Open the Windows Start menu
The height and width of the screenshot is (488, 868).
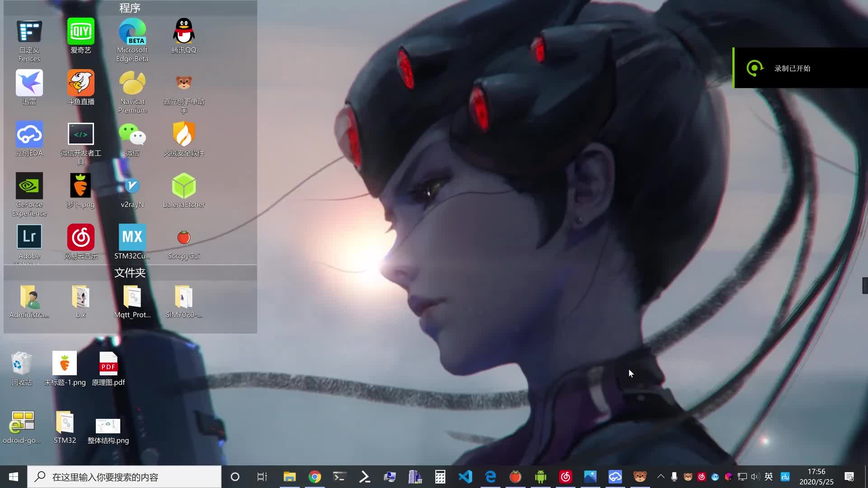click(14, 477)
